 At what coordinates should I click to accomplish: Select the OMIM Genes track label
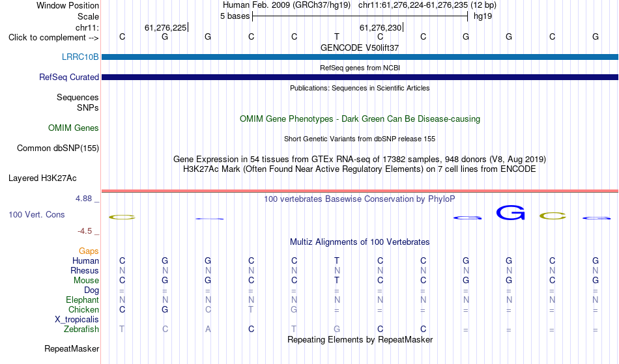(x=73, y=128)
